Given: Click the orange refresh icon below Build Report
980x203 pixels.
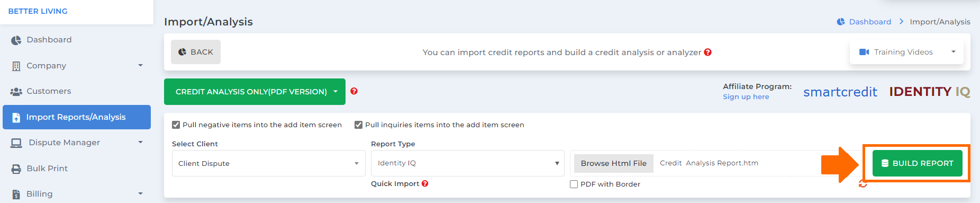Looking at the screenshot, I should click(x=863, y=184).
